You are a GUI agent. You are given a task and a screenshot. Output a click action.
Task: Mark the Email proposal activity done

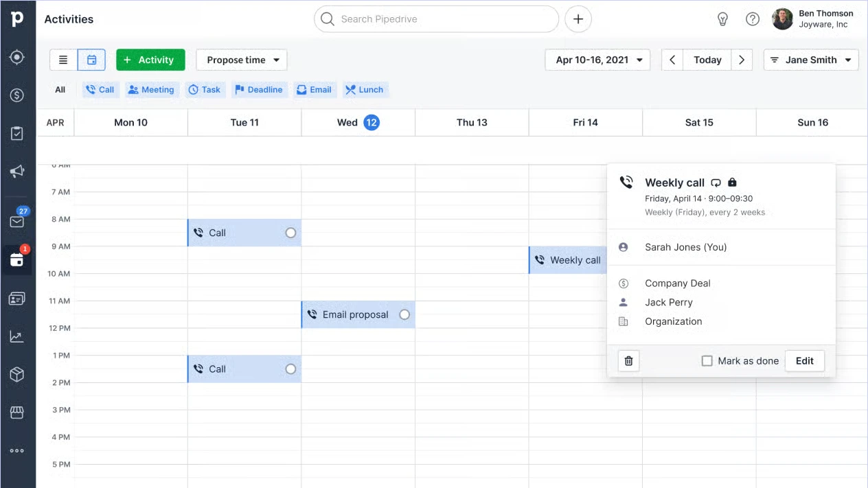click(404, 314)
